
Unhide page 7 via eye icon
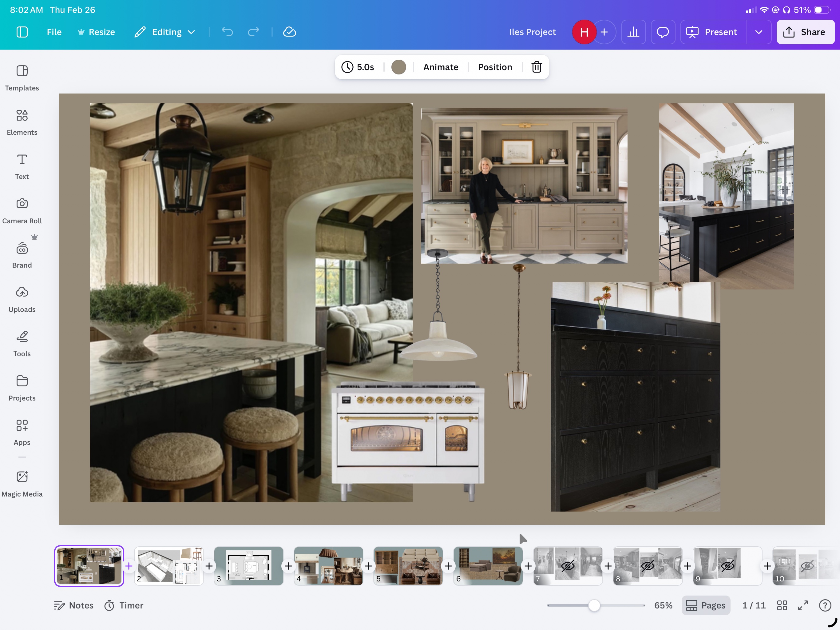568,566
